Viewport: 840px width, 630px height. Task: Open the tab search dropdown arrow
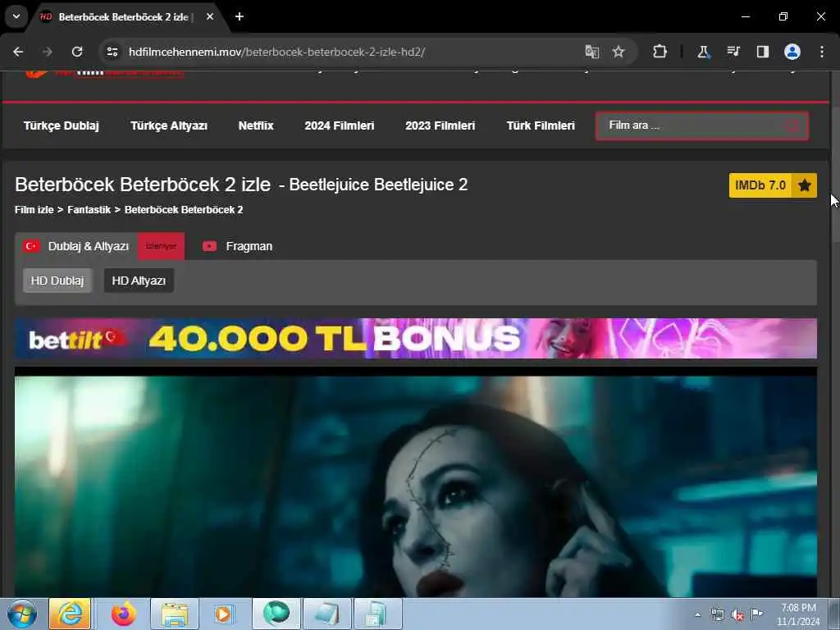[x=16, y=16]
